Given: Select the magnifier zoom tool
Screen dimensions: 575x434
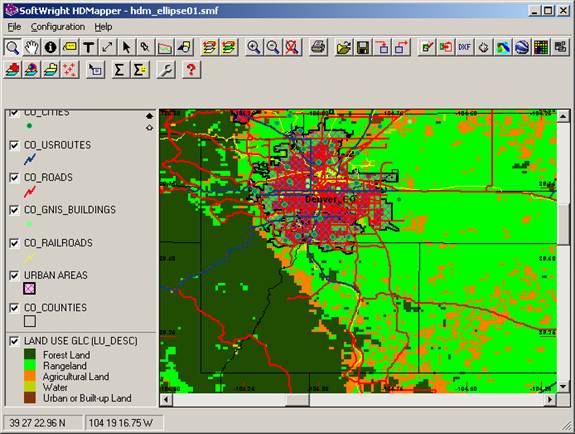Looking at the screenshot, I should click(12, 47).
